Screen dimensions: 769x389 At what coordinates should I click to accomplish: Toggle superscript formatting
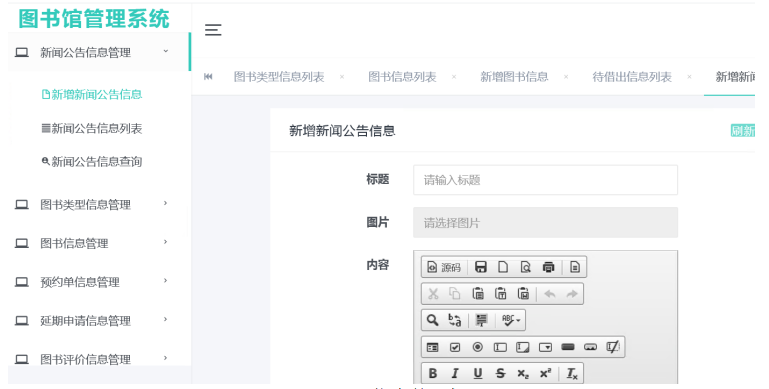coord(545,374)
